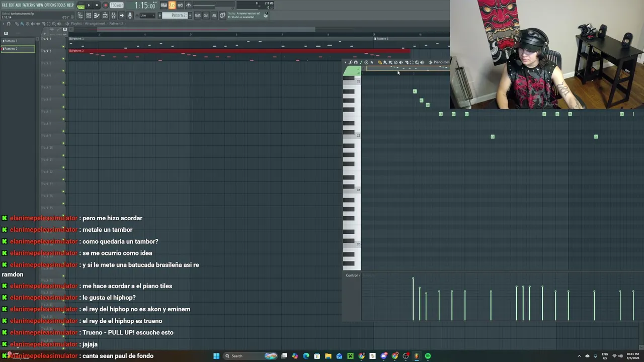Select the Piano roll Zoom tool
Screen dimensions: 644x362
click(417, 62)
